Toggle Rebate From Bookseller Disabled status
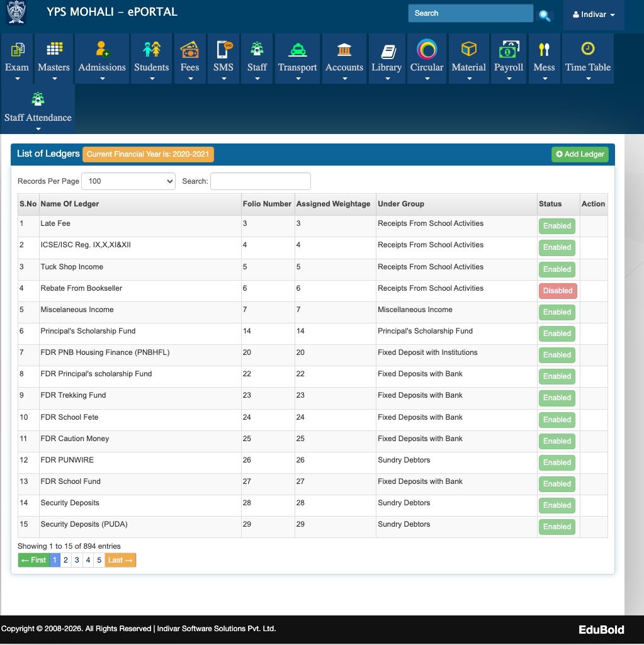The width and height of the screenshot is (644, 645). coord(556,291)
